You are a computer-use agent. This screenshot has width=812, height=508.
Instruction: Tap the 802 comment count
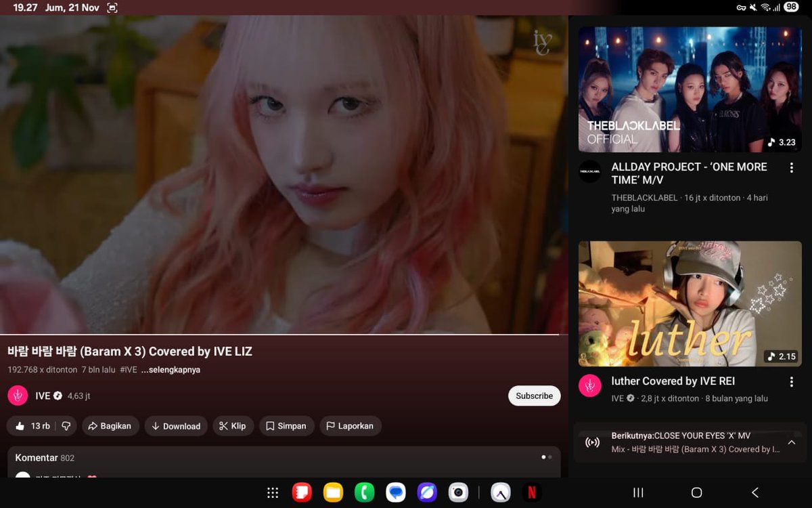point(68,458)
